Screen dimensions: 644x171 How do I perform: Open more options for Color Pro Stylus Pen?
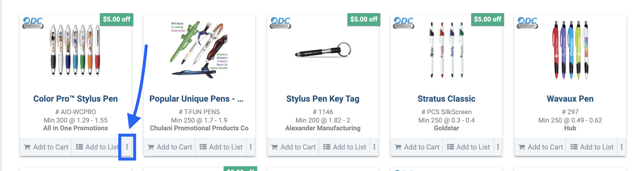(x=127, y=147)
